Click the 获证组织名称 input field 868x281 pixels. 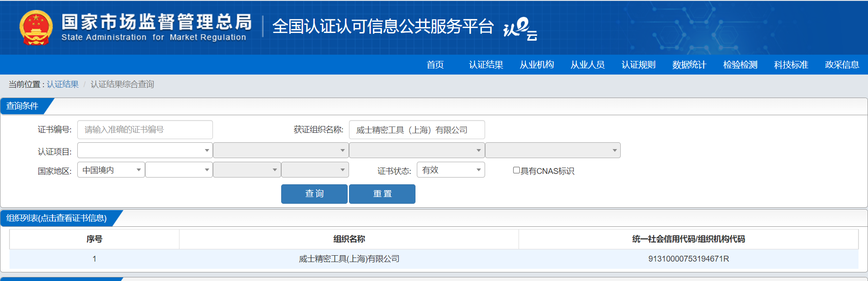click(417, 130)
